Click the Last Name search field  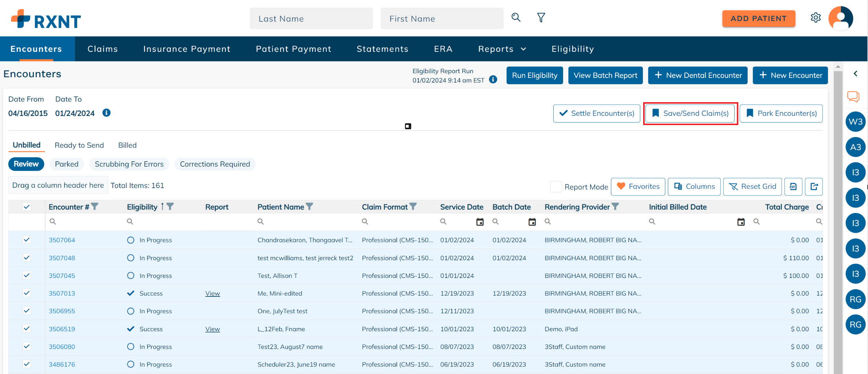coord(311,18)
